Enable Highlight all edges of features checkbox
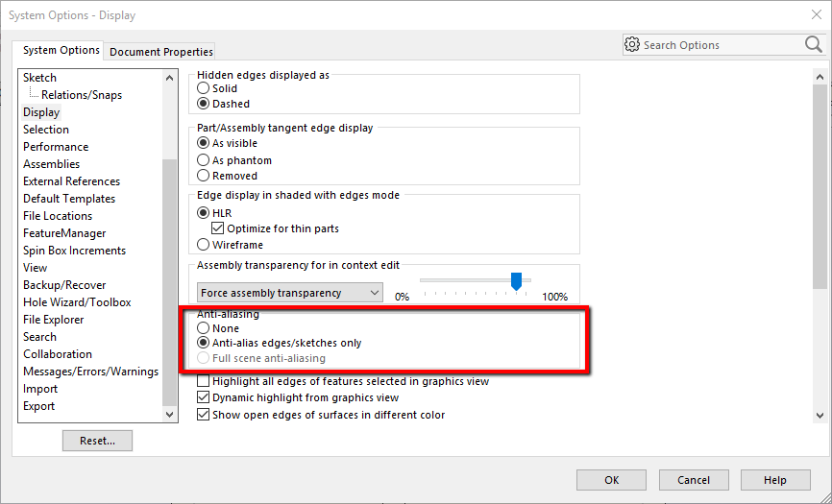The width and height of the screenshot is (832, 504). click(x=204, y=381)
